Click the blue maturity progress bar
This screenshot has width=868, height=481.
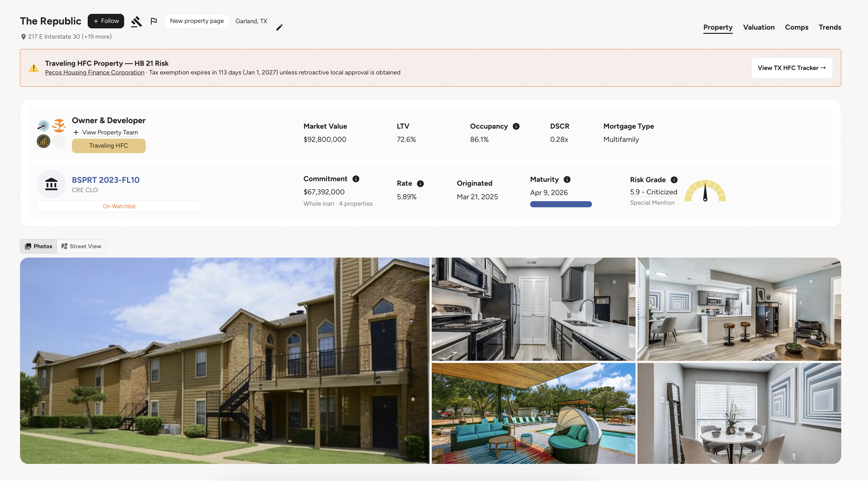(x=561, y=204)
